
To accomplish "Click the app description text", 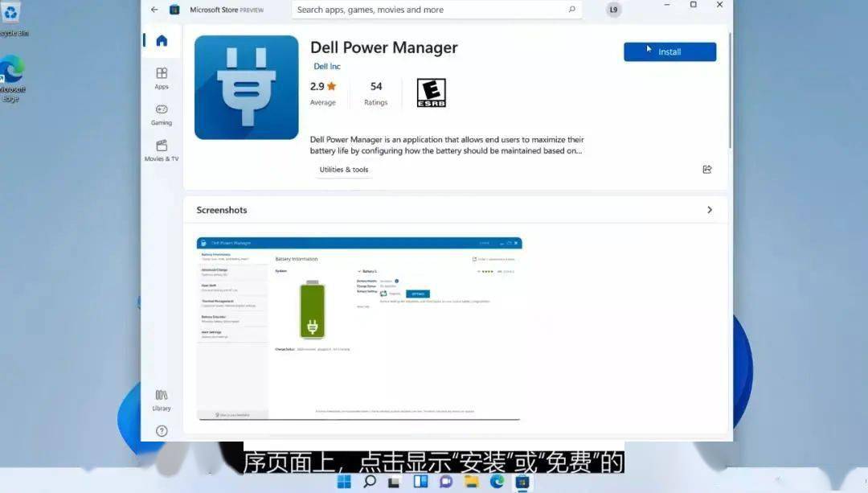I will click(447, 145).
